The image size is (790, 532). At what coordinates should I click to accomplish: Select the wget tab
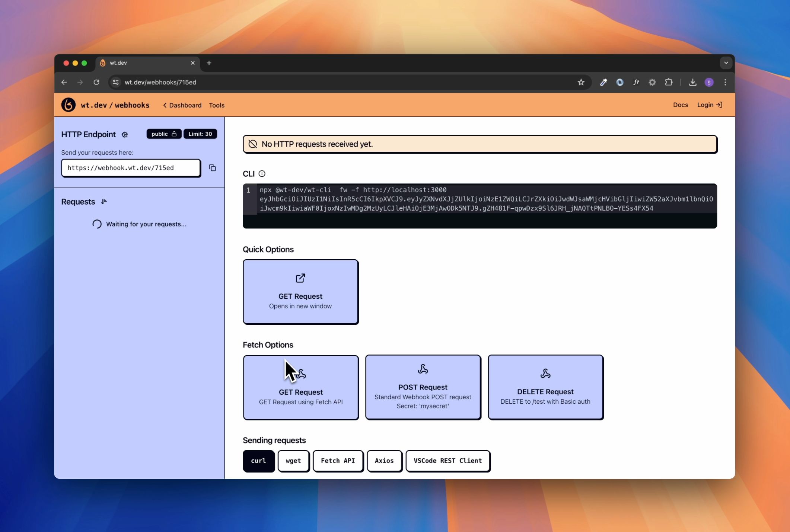click(293, 461)
